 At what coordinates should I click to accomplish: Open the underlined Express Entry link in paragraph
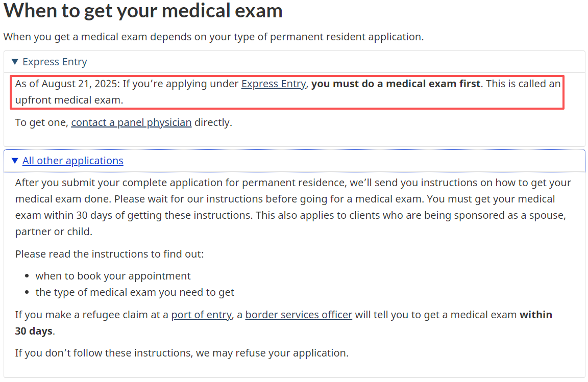pos(273,84)
